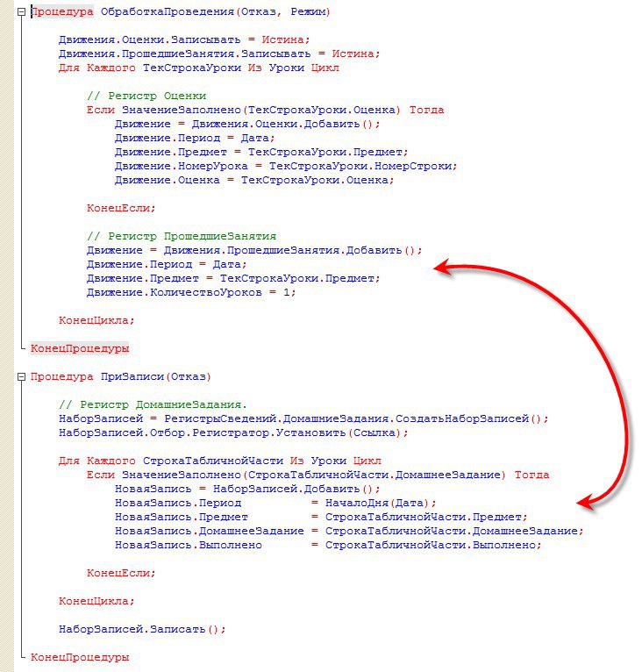Screen dimensions: 642x672
Task: Click the line Движение.КоличествоУроков = 1
Action: coord(191,293)
